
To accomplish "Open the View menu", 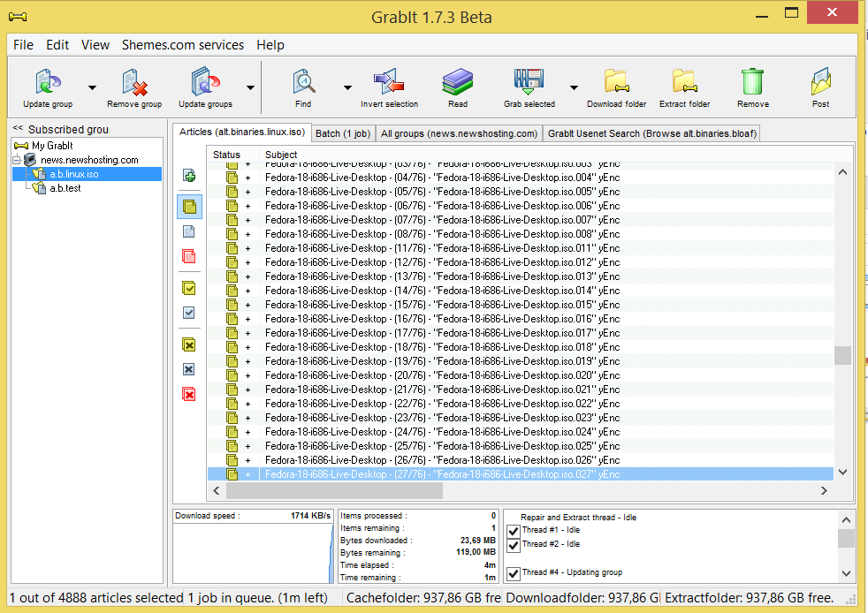I will [x=95, y=45].
